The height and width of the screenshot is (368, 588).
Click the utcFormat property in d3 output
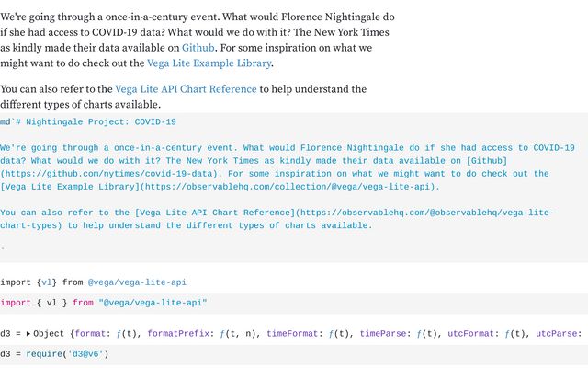click(477, 333)
